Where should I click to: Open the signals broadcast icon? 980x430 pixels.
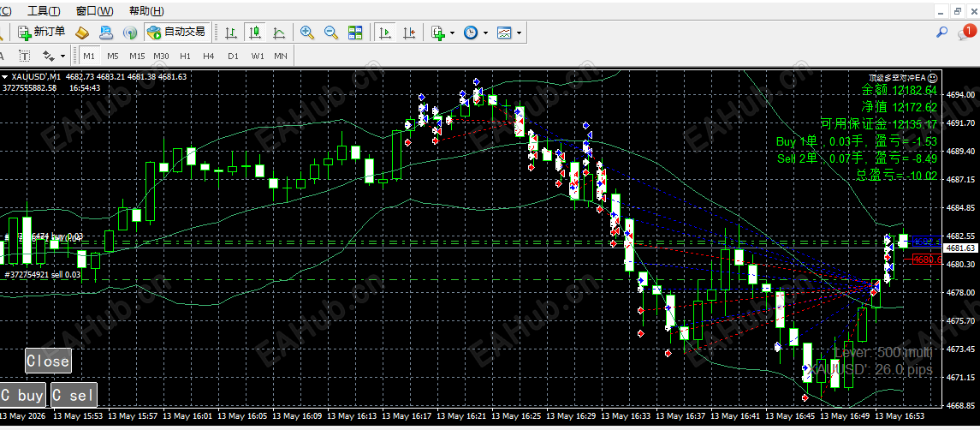click(130, 33)
